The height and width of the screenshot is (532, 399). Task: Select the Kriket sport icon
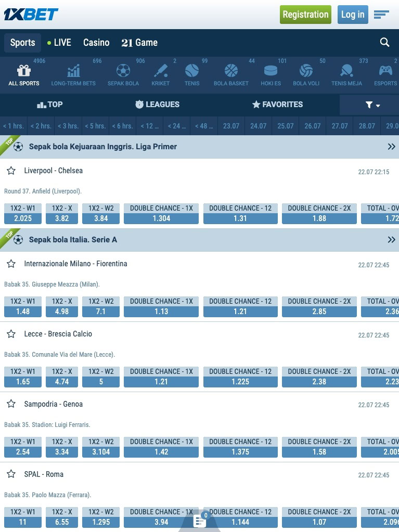pyautogui.click(x=160, y=71)
